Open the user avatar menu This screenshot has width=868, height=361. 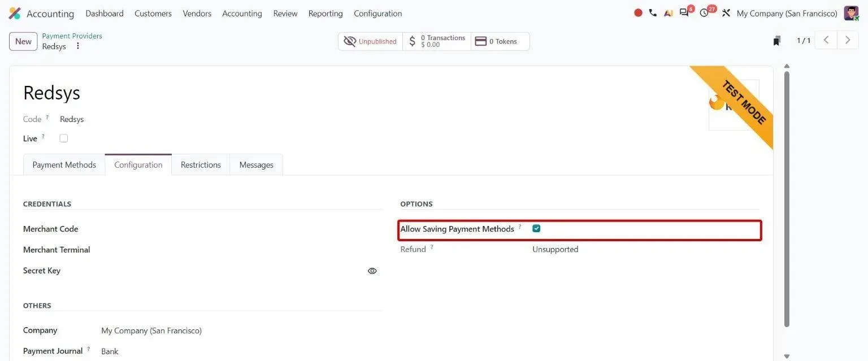(851, 13)
